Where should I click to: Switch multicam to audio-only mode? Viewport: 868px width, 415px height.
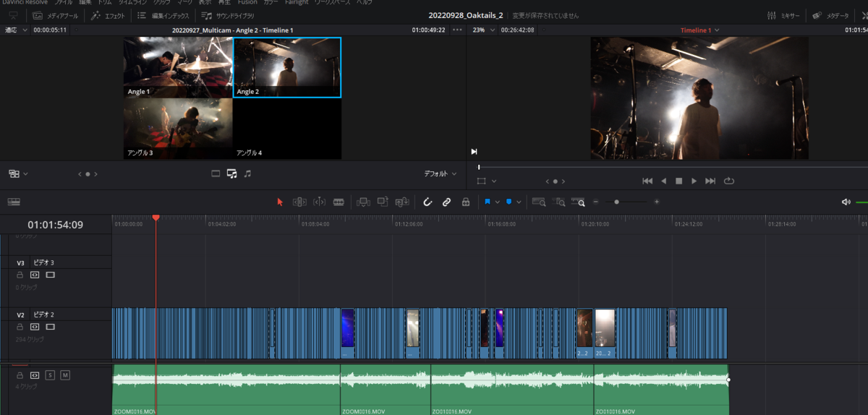click(247, 174)
